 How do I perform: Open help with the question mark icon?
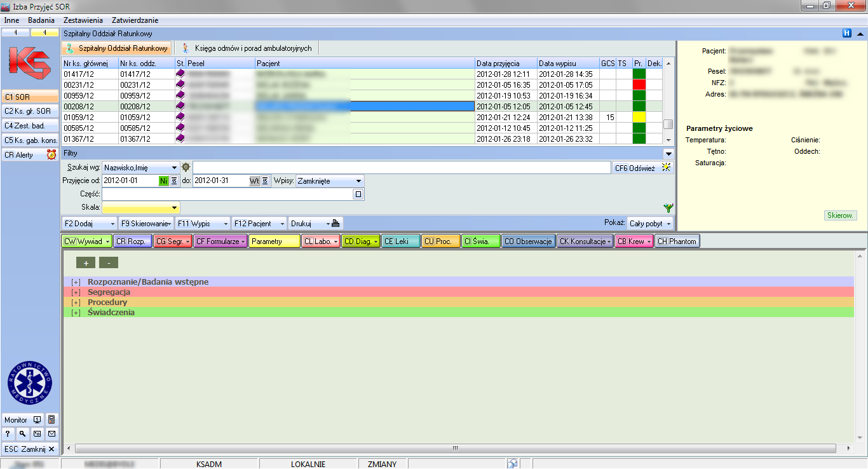click(x=8, y=434)
